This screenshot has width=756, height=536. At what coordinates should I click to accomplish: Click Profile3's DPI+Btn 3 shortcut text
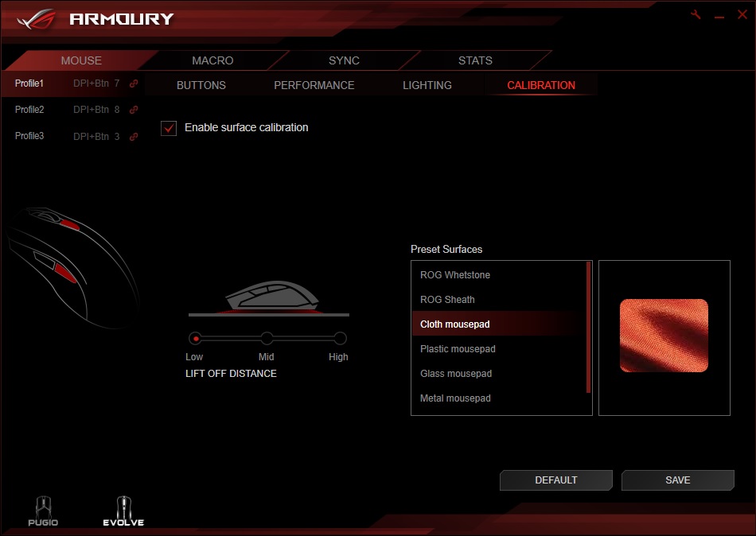(x=96, y=137)
